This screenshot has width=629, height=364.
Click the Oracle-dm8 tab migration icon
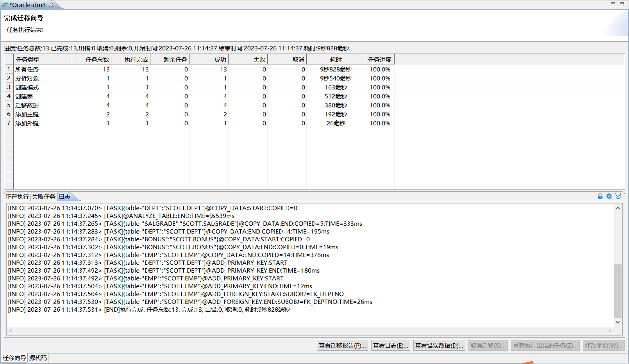[x=5, y=5]
